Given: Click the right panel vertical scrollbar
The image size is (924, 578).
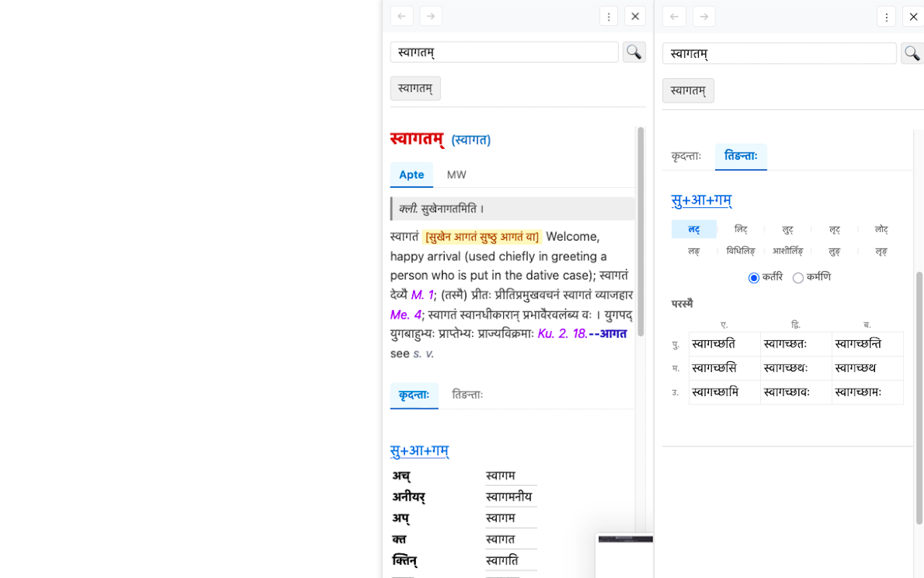Looking at the screenshot, I should click(x=919, y=397).
